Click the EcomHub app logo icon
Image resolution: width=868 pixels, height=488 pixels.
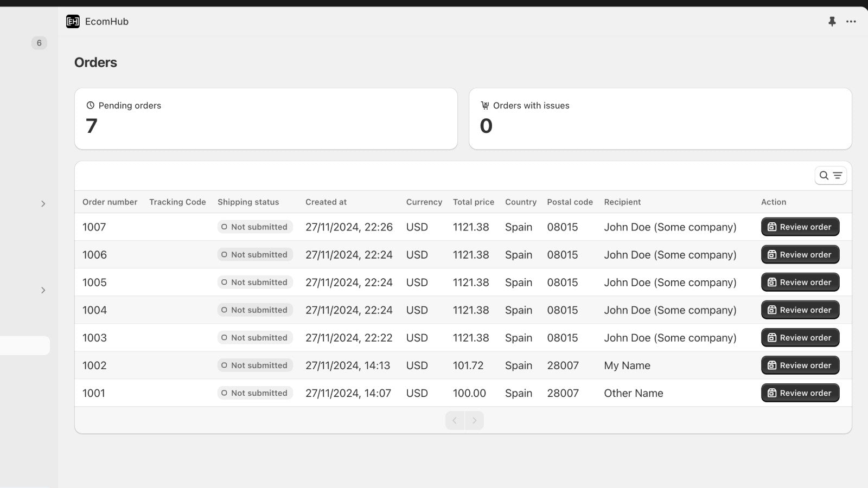tap(73, 22)
